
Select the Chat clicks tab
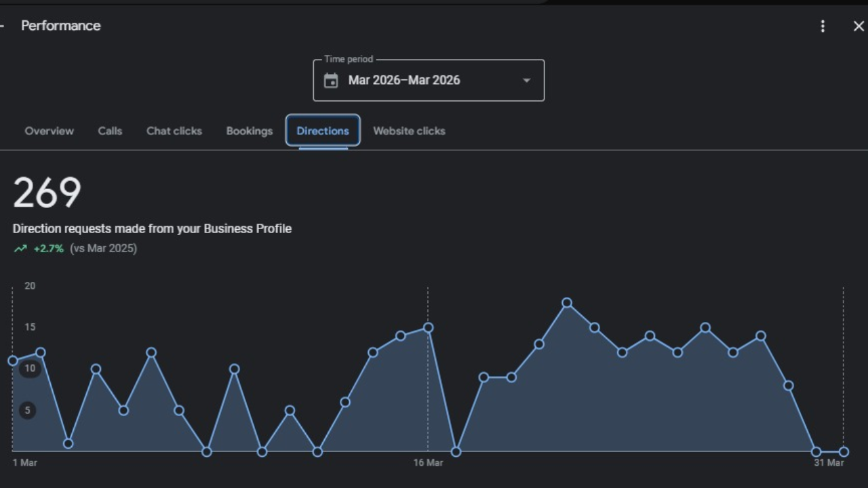point(174,131)
